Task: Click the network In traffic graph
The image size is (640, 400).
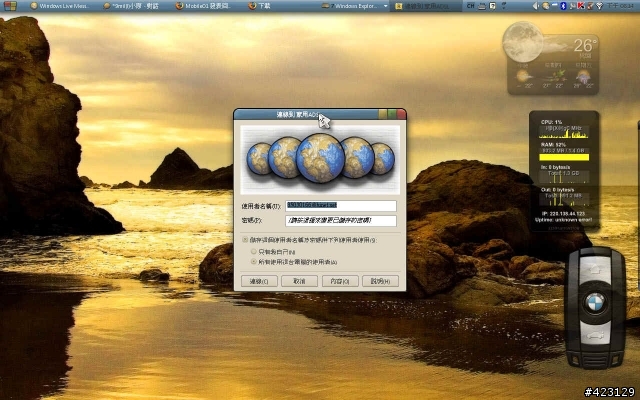Action: 564,176
